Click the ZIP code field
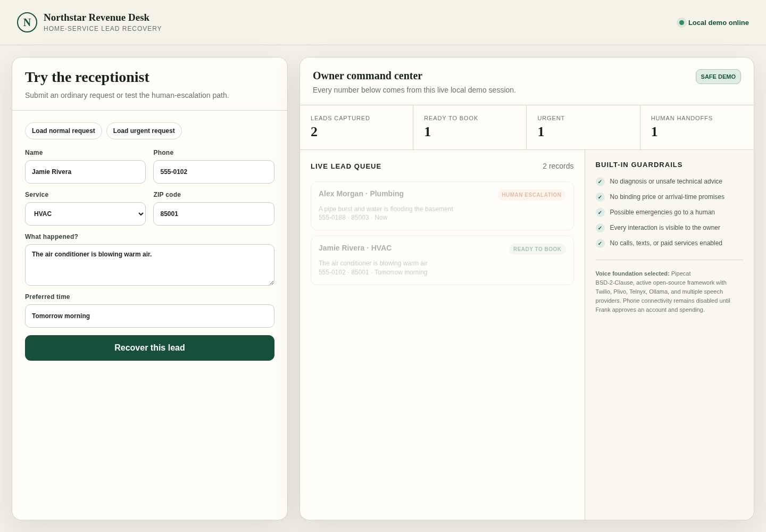766x532 pixels. pyautogui.click(x=214, y=214)
